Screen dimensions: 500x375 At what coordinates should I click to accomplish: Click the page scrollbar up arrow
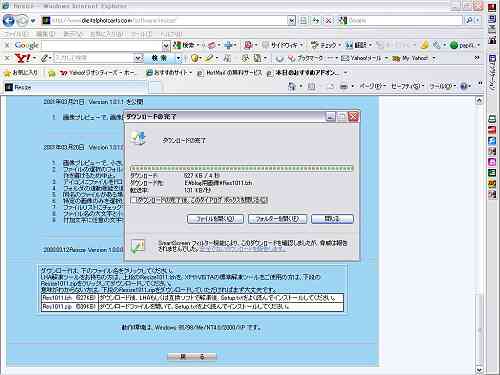click(479, 100)
